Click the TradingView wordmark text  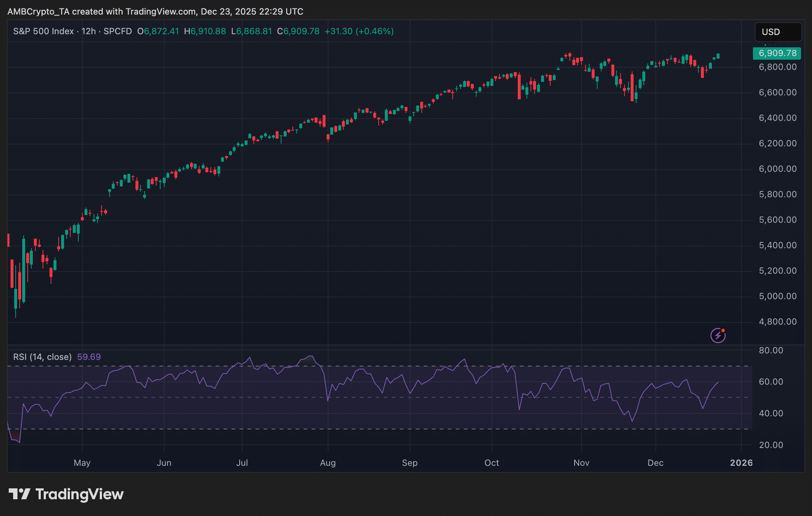pyautogui.click(x=79, y=494)
